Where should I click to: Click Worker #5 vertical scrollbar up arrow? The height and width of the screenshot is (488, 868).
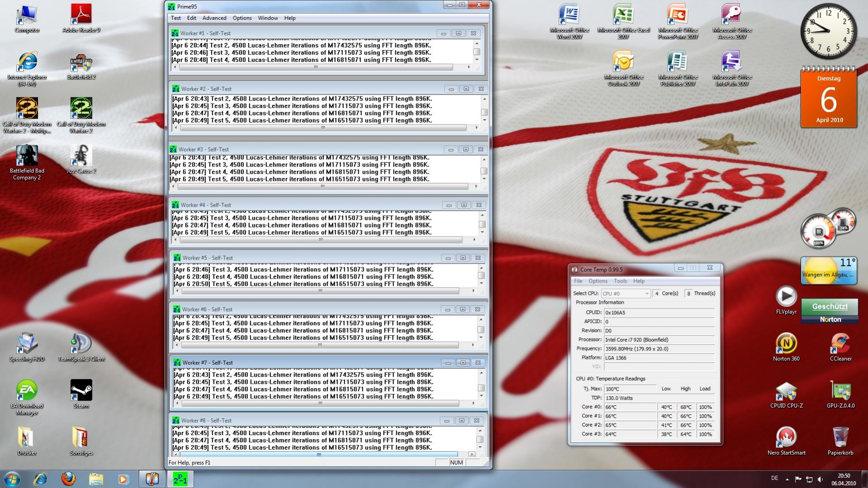481,267
